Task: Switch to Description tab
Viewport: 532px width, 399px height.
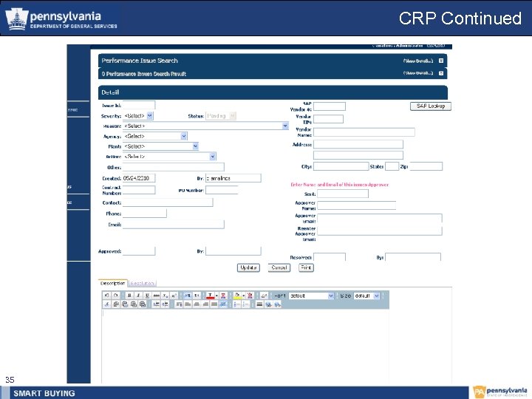Action: (113, 283)
